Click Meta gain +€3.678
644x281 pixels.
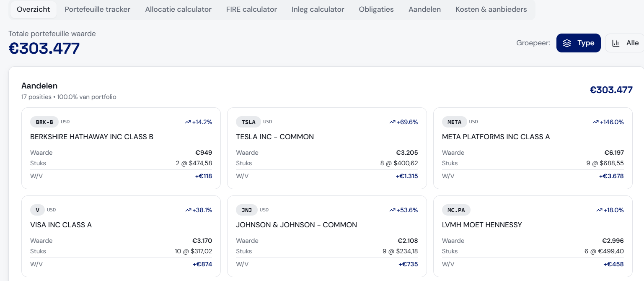tap(611, 176)
